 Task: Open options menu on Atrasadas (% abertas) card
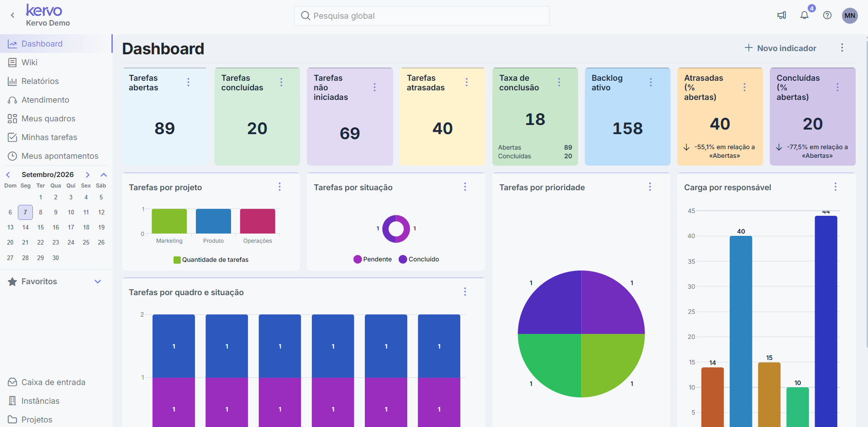(x=744, y=87)
